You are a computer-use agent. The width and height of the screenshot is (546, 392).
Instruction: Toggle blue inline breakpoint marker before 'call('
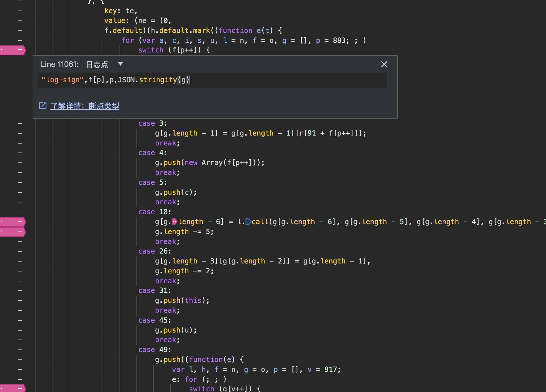point(248,222)
